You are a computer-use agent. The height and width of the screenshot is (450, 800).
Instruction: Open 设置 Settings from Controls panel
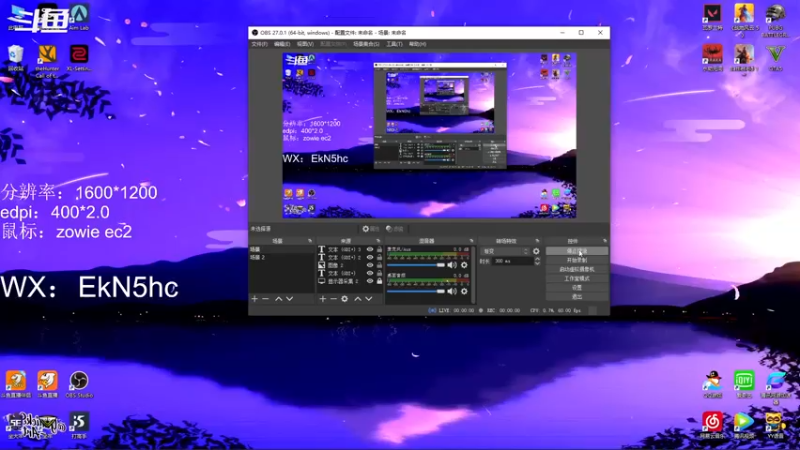point(577,288)
